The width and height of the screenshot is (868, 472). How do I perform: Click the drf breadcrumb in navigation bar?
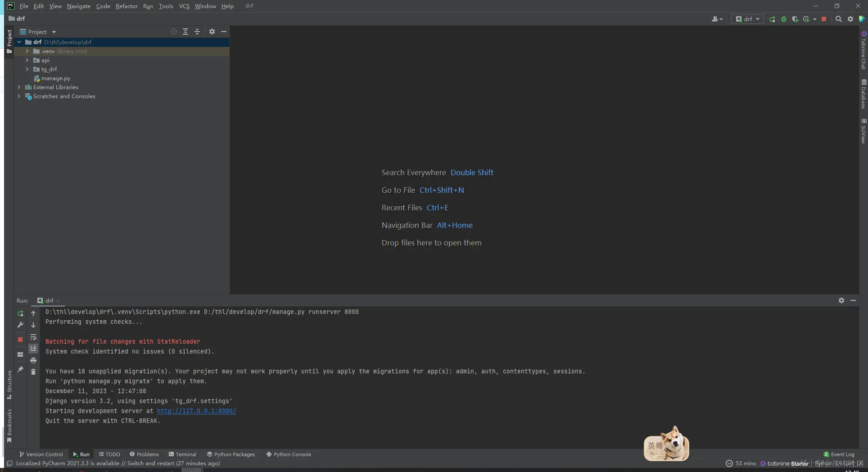pyautogui.click(x=17, y=19)
